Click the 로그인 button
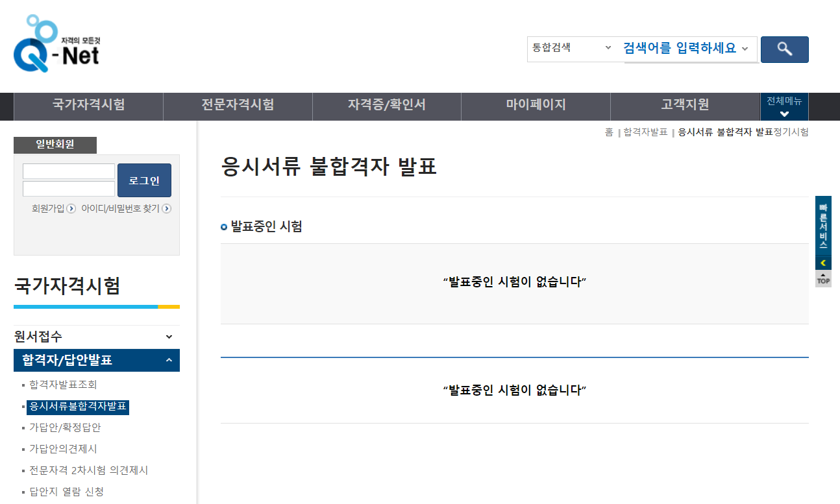The image size is (840, 504). pyautogui.click(x=143, y=180)
